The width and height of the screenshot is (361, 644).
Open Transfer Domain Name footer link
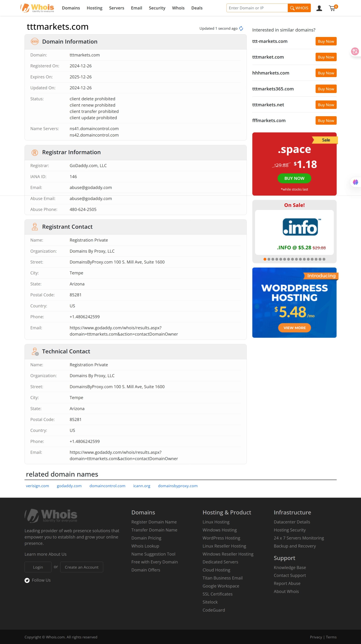click(x=154, y=530)
